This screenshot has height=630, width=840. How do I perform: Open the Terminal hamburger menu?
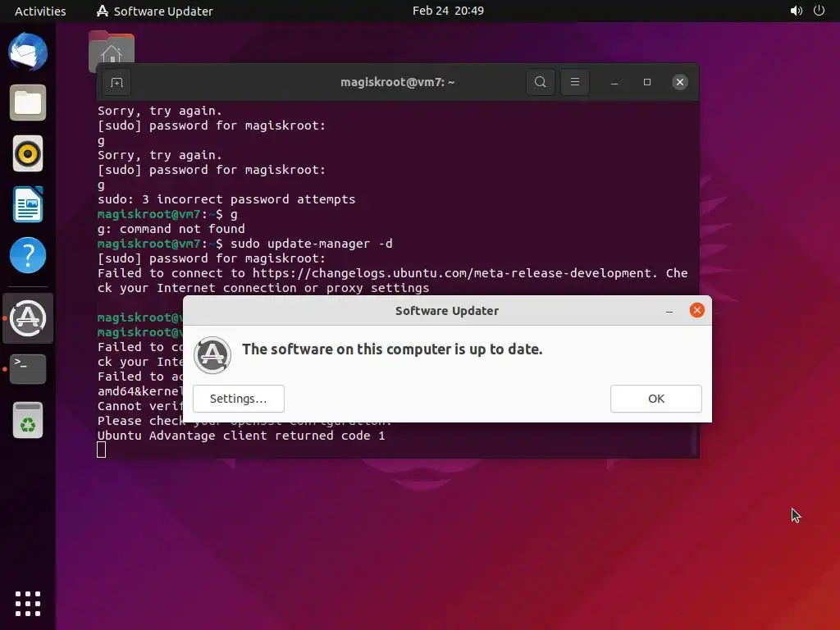coord(575,82)
